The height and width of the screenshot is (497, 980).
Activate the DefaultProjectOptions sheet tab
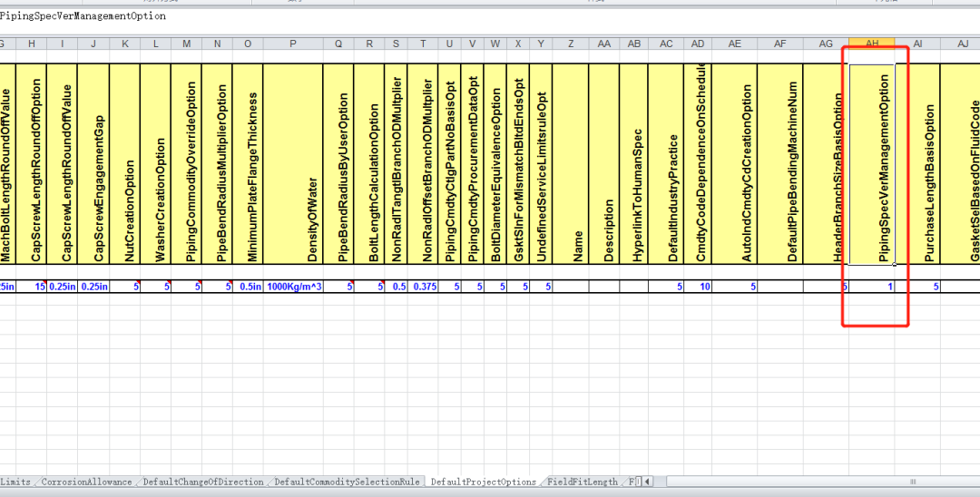point(483,482)
